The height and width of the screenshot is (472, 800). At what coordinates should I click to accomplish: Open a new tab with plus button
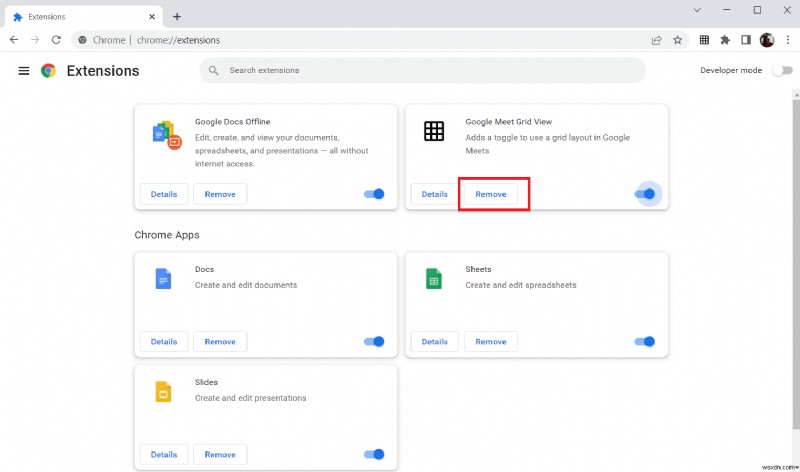[177, 16]
